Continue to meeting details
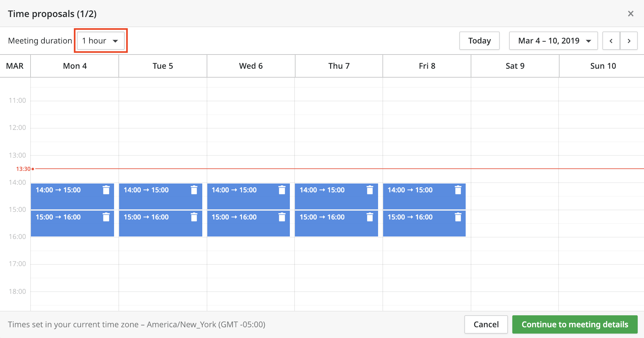This screenshot has height=338, width=644. pyautogui.click(x=575, y=324)
